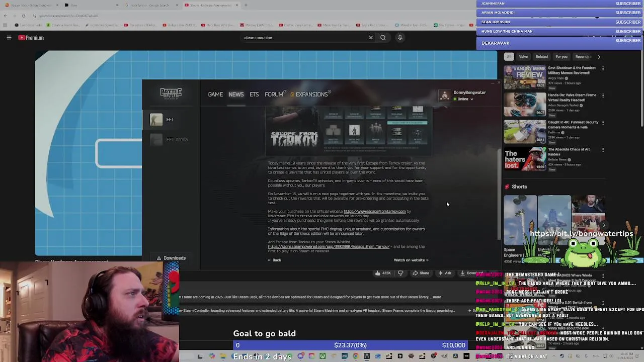Open options menu for Security Camera video

click(603, 122)
